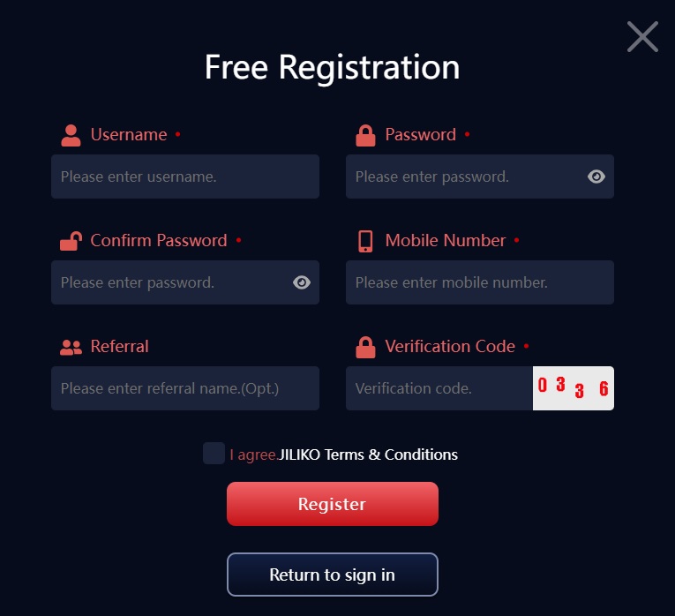Close the Free Registration dialog

[x=642, y=36]
